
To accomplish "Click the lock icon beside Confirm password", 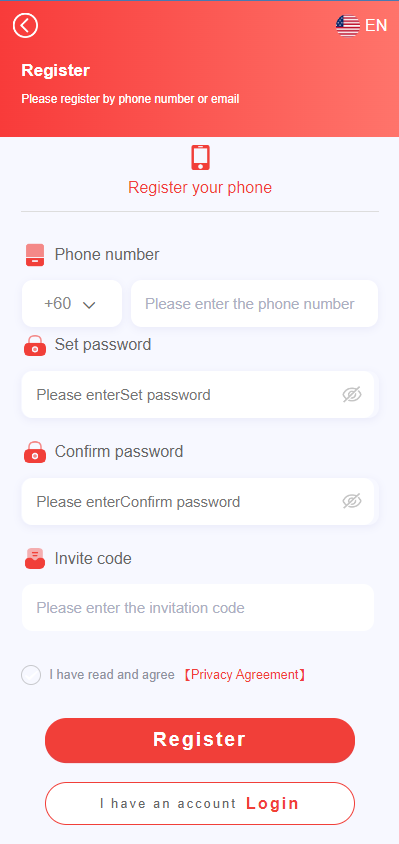I will coord(35,452).
